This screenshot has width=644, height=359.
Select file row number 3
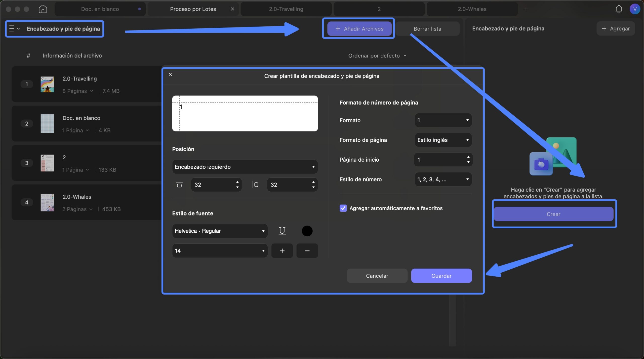click(x=87, y=163)
